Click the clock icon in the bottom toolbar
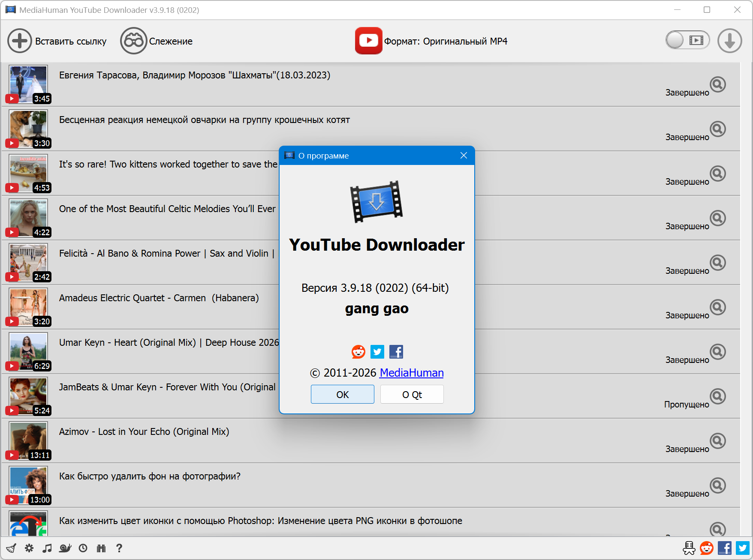 pos(83,548)
